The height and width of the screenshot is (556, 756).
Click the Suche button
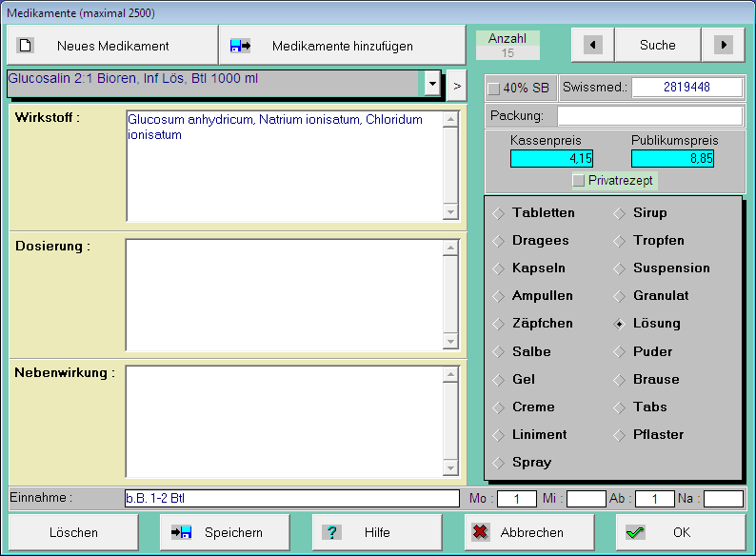tap(657, 45)
